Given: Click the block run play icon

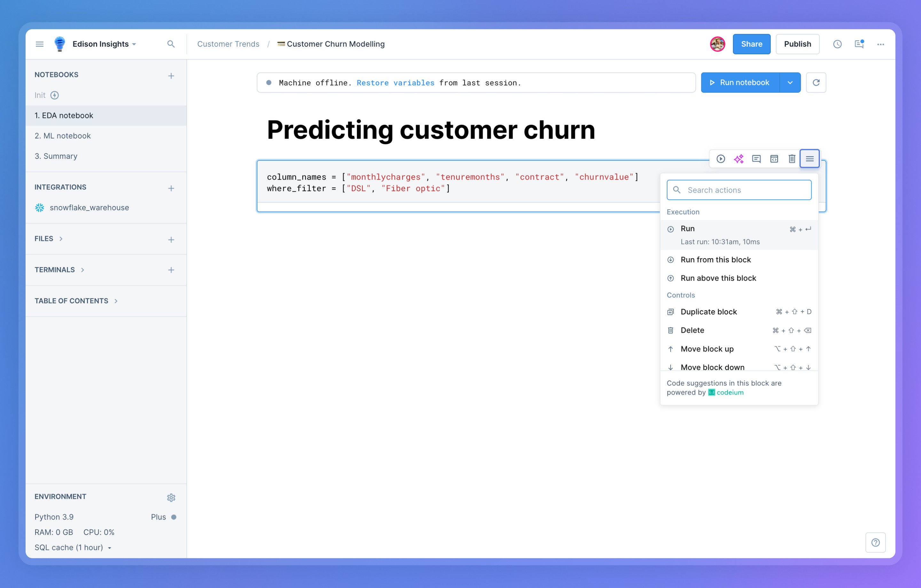Looking at the screenshot, I should tap(720, 159).
